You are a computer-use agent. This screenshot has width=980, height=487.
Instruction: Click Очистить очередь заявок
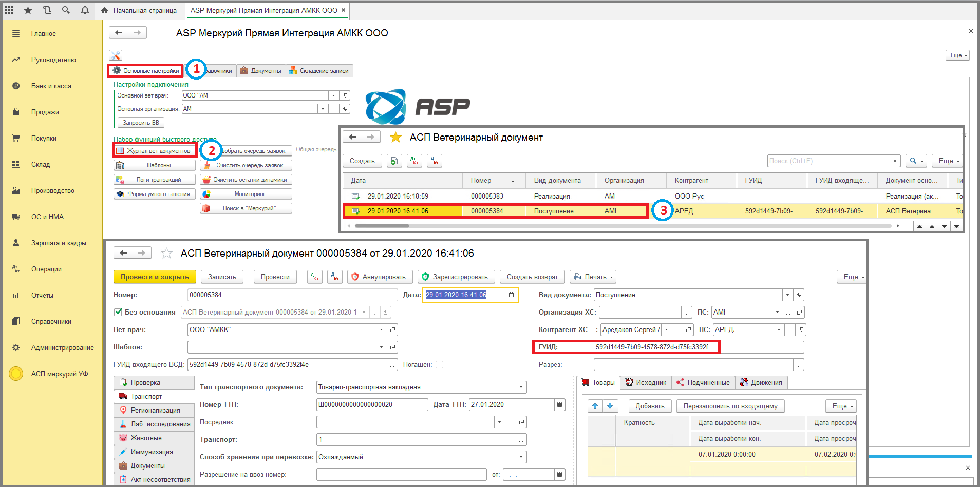click(246, 165)
